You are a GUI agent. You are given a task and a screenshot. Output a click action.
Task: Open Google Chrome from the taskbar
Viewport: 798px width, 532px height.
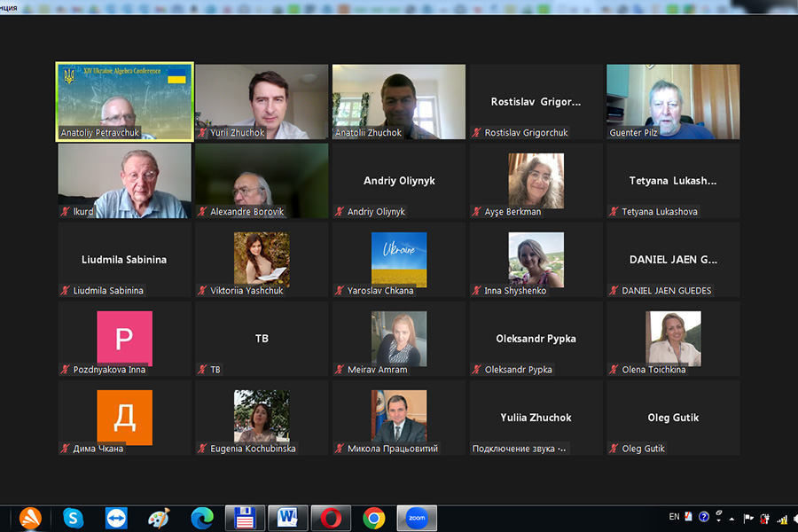[373, 518]
